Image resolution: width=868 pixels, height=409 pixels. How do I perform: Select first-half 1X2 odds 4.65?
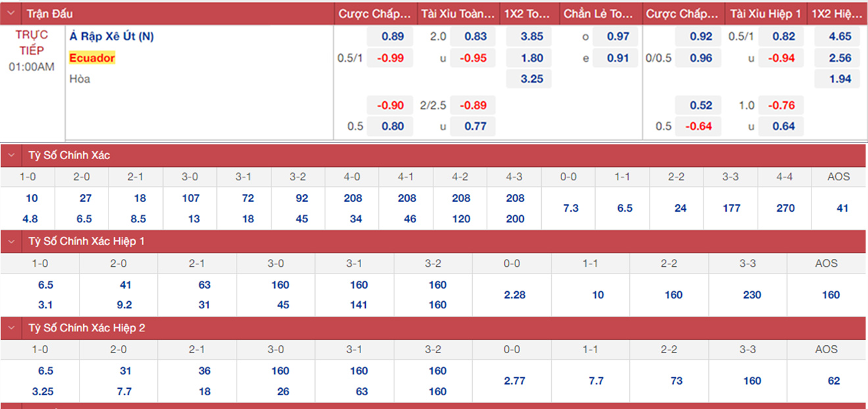point(840,37)
